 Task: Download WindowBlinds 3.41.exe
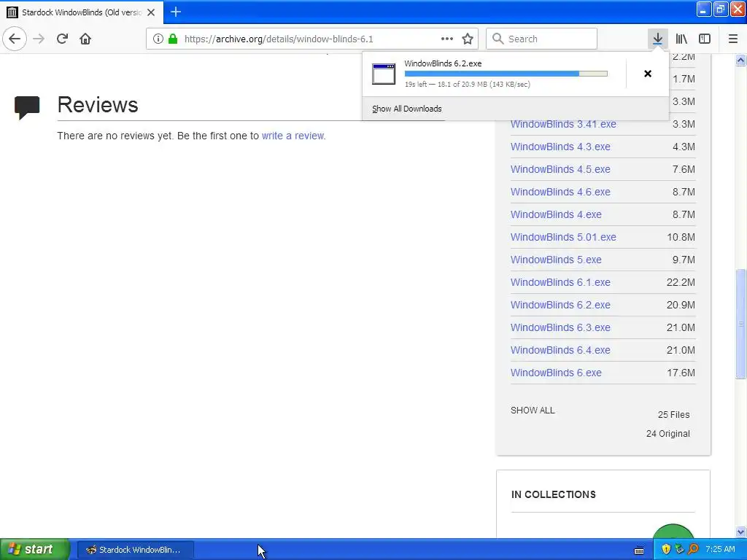(563, 124)
